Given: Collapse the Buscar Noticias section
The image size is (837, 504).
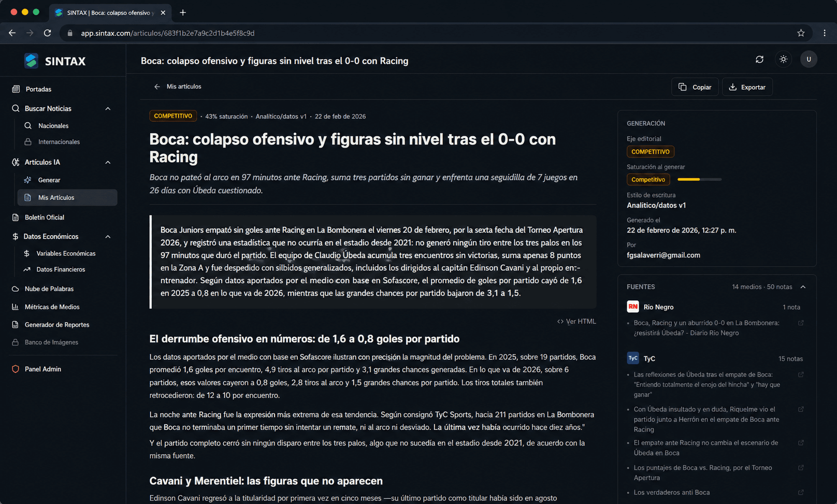Looking at the screenshot, I should click(108, 109).
